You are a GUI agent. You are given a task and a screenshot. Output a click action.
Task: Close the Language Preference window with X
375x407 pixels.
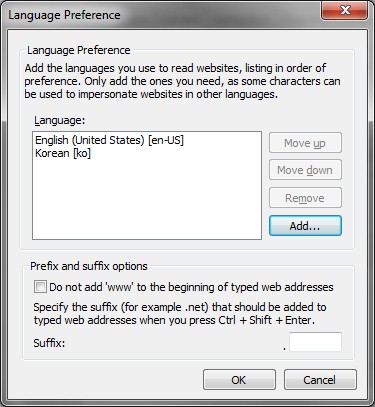pos(345,10)
